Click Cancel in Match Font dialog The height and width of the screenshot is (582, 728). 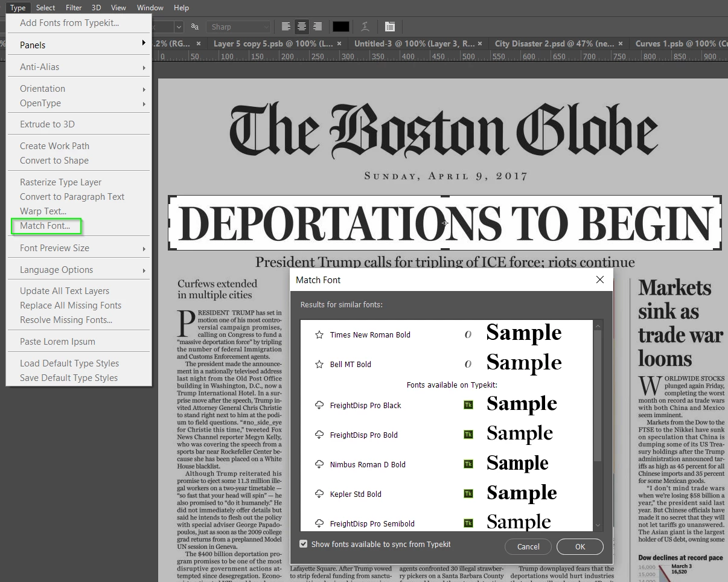coord(528,546)
